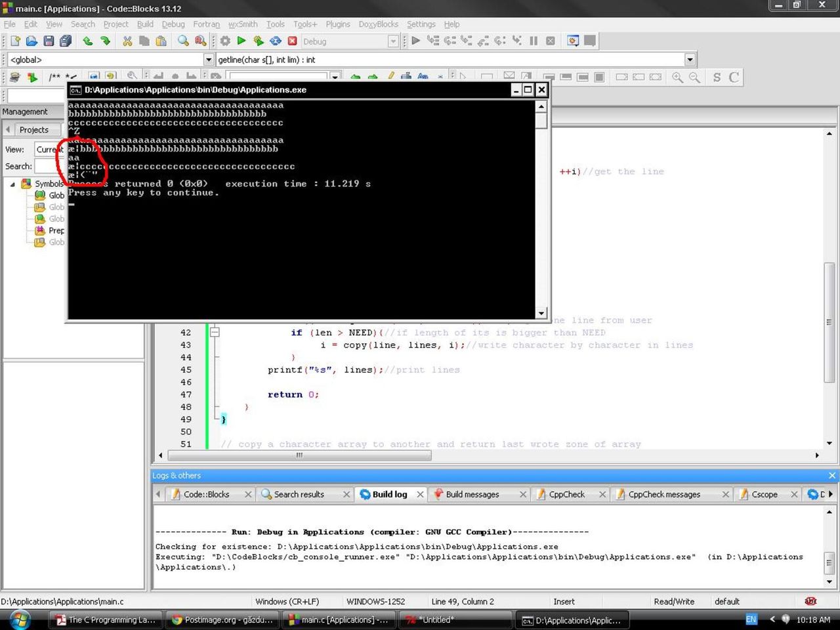Click the EN language indicator in the tray
Image resolution: width=840 pixels, height=630 pixels.
click(x=751, y=619)
